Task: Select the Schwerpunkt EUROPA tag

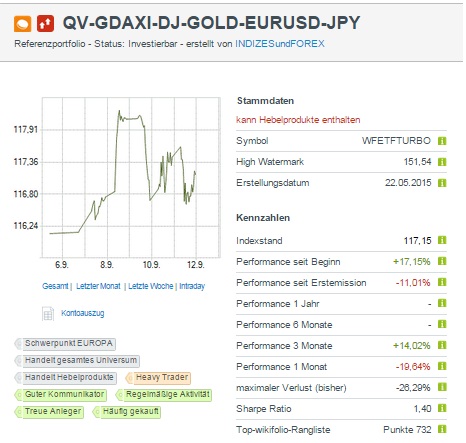Action: coord(65,344)
